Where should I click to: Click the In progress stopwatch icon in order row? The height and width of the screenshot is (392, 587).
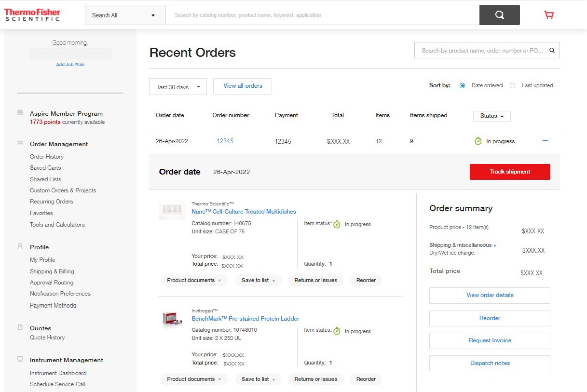(478, 141)
